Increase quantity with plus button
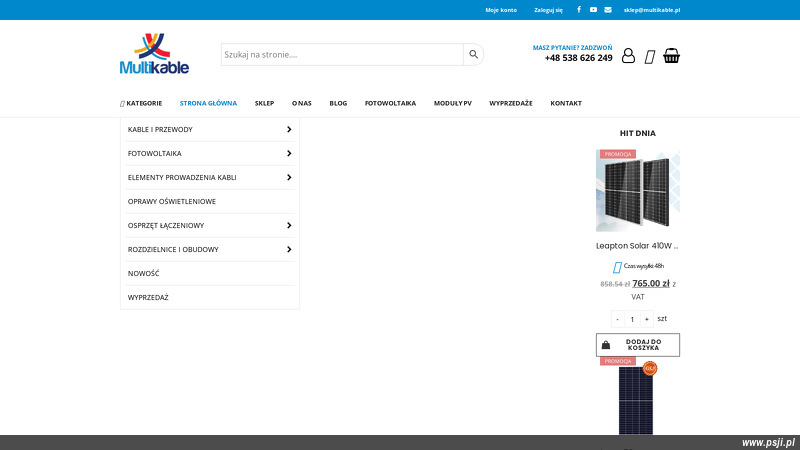Screen dimensions: 800x450 click(646, 319)
